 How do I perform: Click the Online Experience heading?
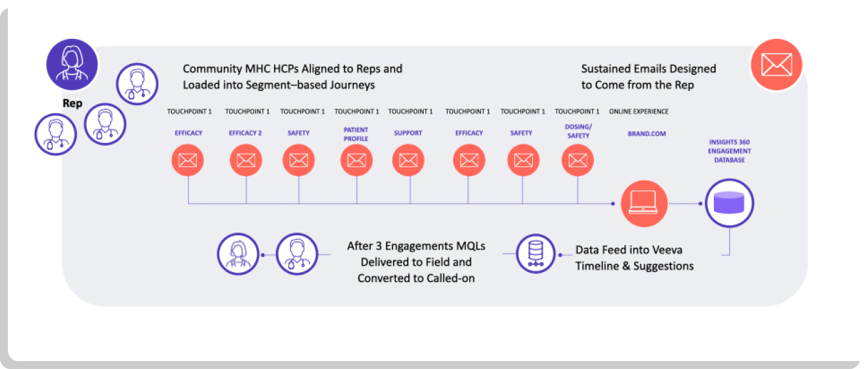(639, 111)
